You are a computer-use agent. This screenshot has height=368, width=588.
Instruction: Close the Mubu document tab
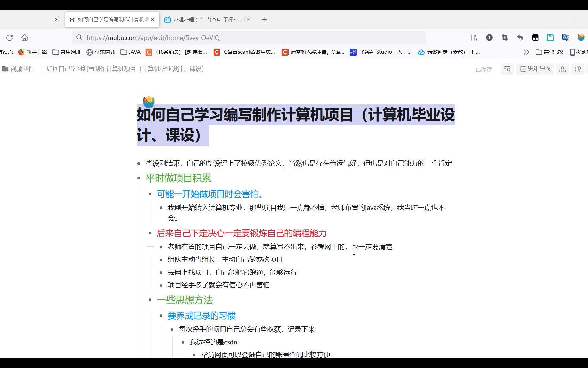pyautogui.click(x=152, y=20)
